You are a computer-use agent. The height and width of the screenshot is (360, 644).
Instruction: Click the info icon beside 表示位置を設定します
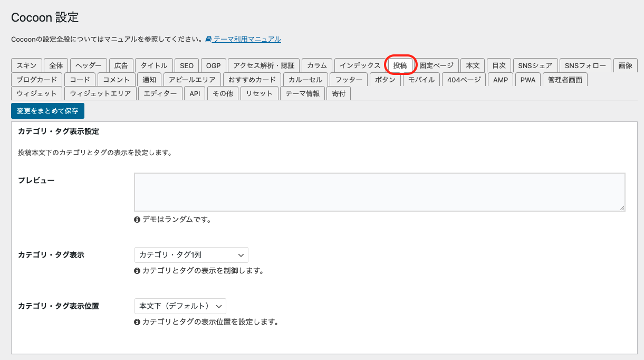pyautogui.click(x=138, y=321)
